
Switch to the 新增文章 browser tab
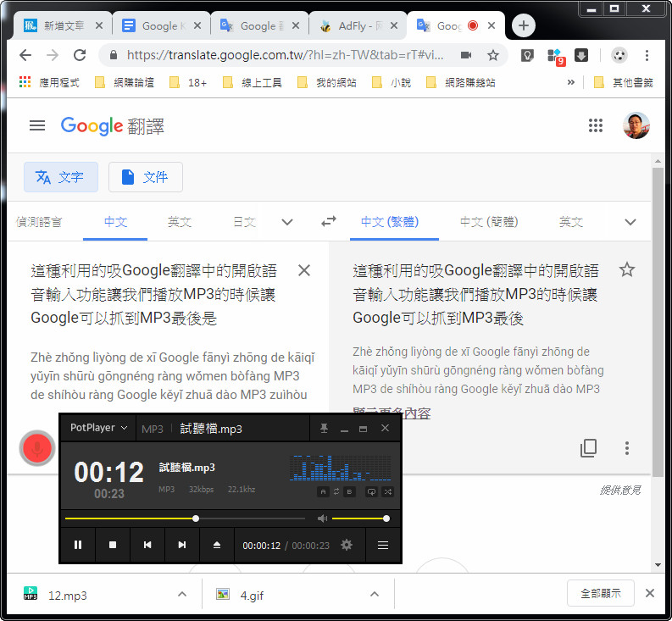pos(63,26)
